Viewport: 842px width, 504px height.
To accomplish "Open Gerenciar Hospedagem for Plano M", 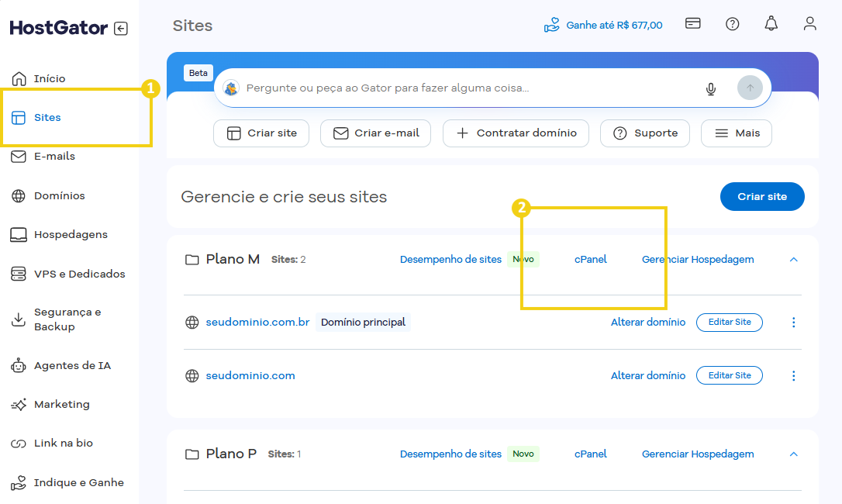I will pos(698,260).
